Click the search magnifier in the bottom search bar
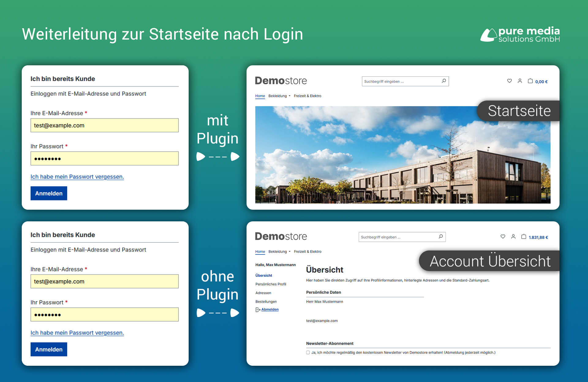588x382 pixels. click(x=440, y=237)
